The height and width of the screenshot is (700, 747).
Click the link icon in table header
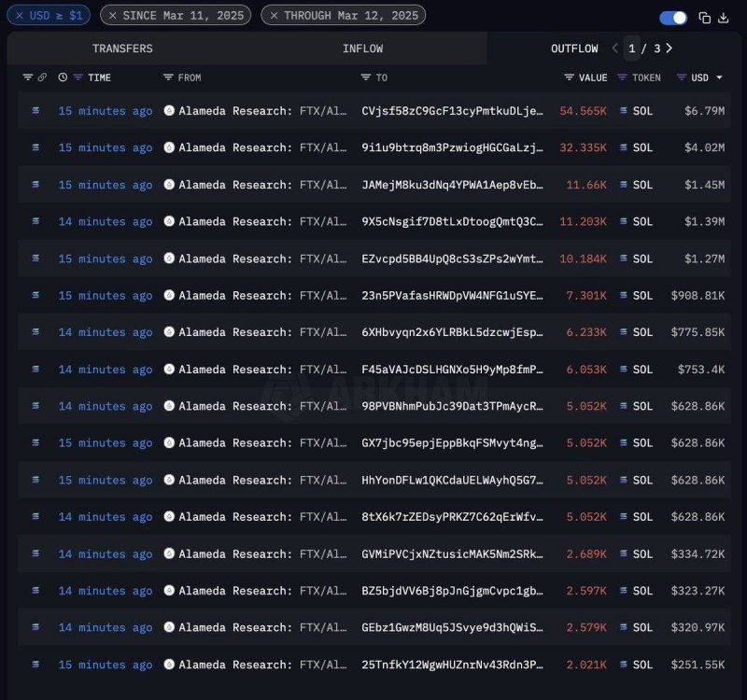point(42,77)
